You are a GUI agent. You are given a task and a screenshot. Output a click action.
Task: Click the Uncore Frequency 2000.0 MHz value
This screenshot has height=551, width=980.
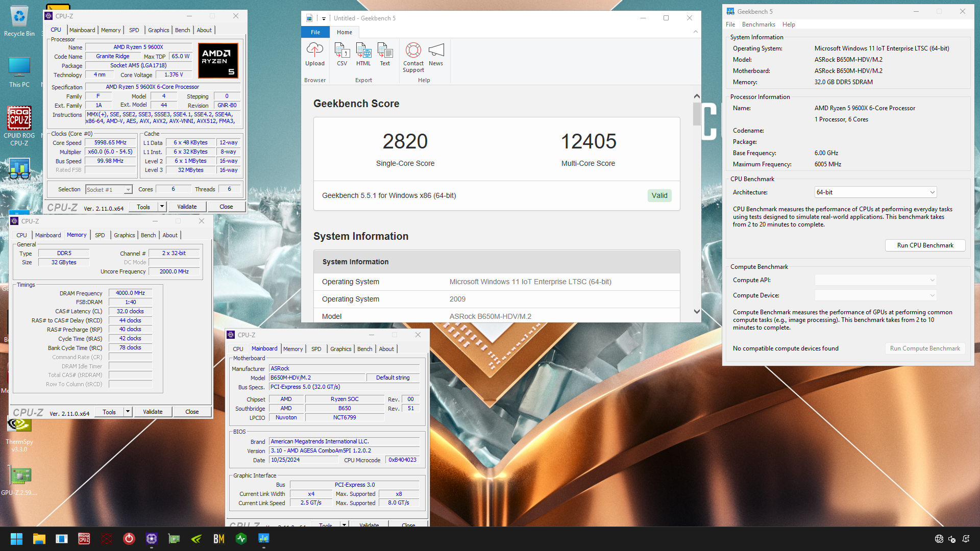coord(174,271)
